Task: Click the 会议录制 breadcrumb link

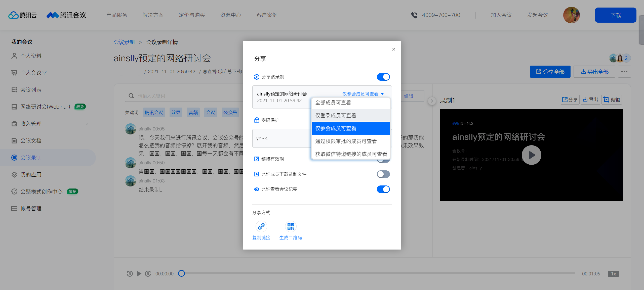Action: point(124,42)
